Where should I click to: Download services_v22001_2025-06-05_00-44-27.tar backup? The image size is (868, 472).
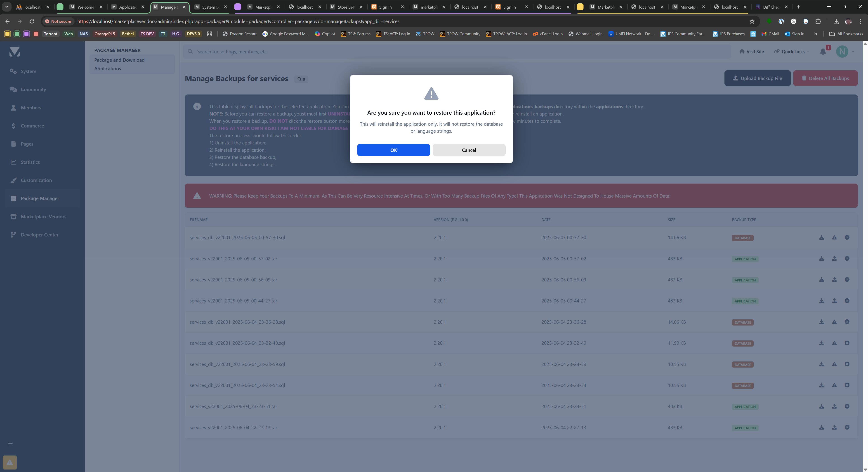821,301
